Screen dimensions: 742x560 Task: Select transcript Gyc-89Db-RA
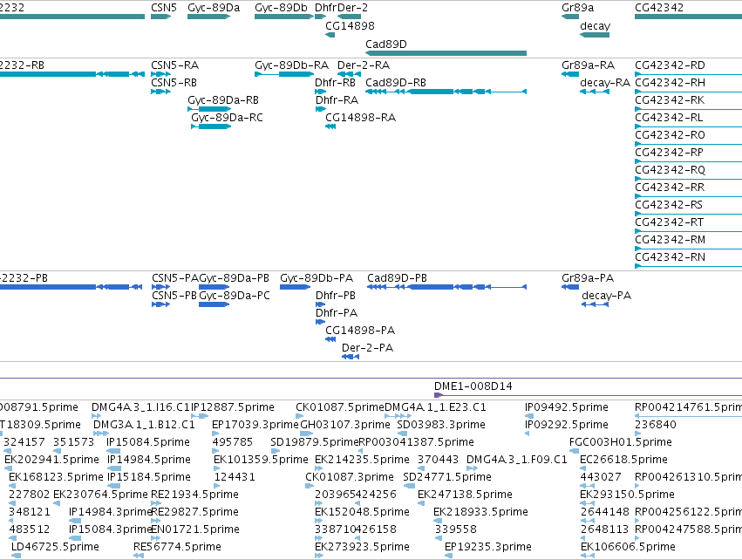coord(291,65)
